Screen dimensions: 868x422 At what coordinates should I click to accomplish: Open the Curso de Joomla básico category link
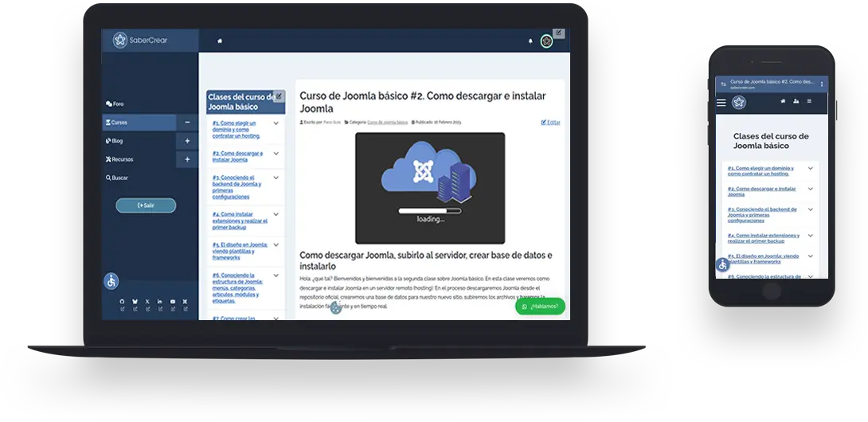[x=387, y=123]
